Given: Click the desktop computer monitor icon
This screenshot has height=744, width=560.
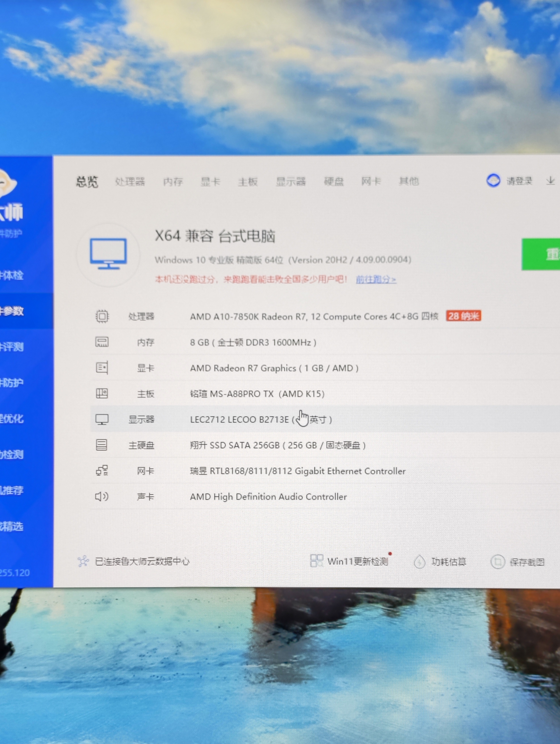Looking at the screenshot, I should [108, 254].
